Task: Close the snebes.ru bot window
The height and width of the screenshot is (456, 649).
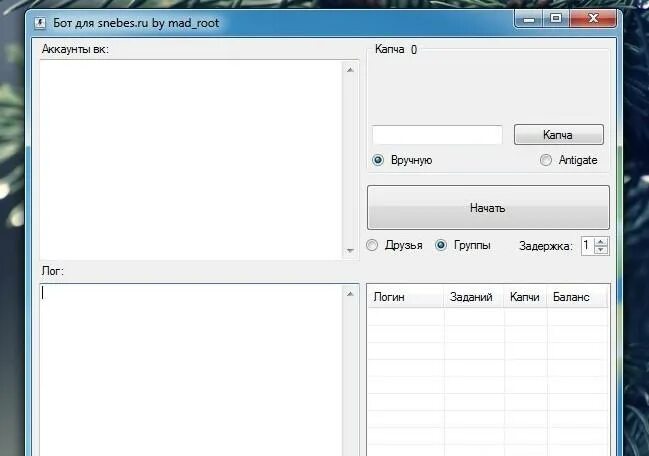Action: click(593, 19)
